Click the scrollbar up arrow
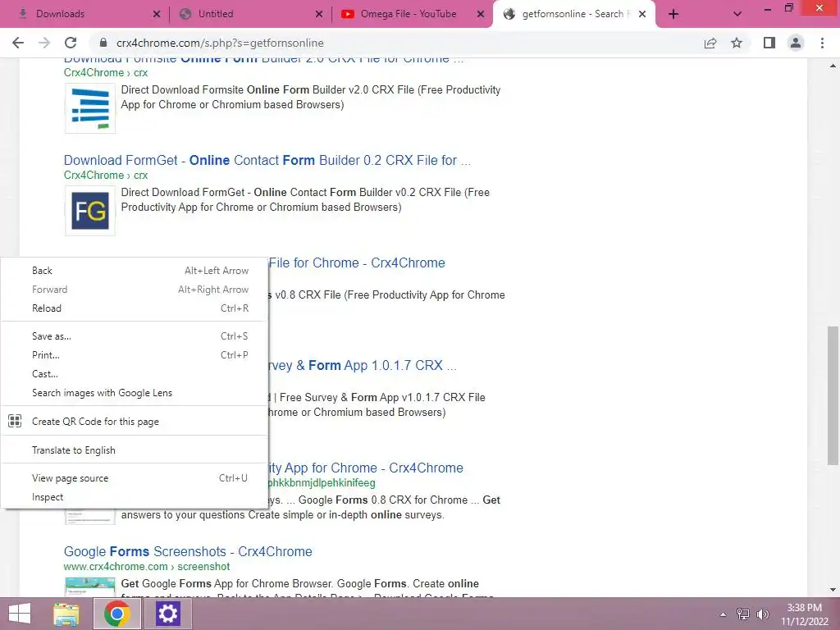 coord(833,66)
